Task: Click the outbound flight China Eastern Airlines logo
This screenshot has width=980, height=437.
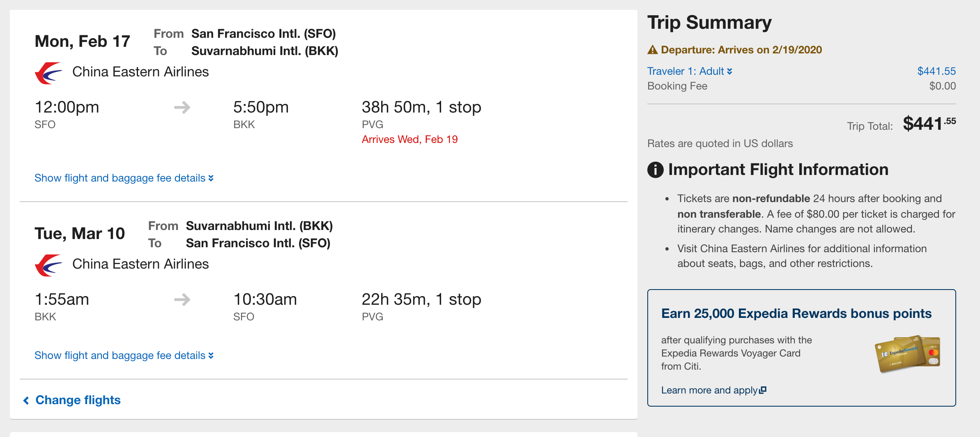Action: (x=48, y=73)
